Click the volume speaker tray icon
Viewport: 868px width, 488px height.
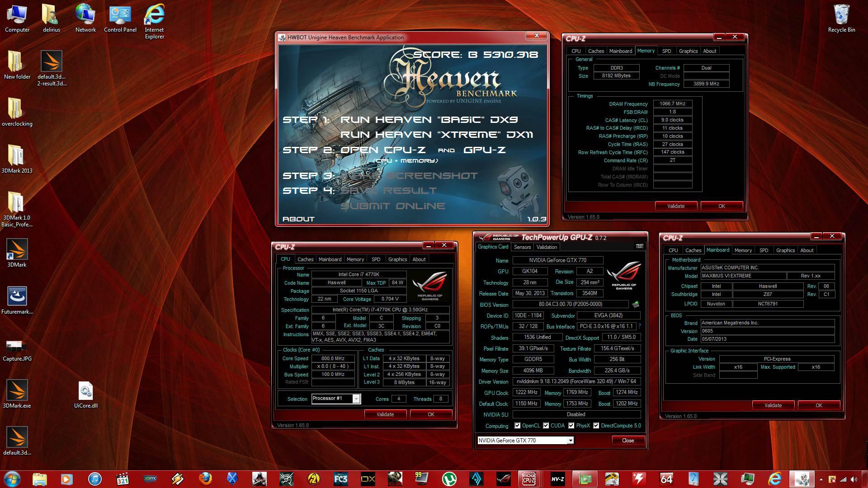point(854,479)
